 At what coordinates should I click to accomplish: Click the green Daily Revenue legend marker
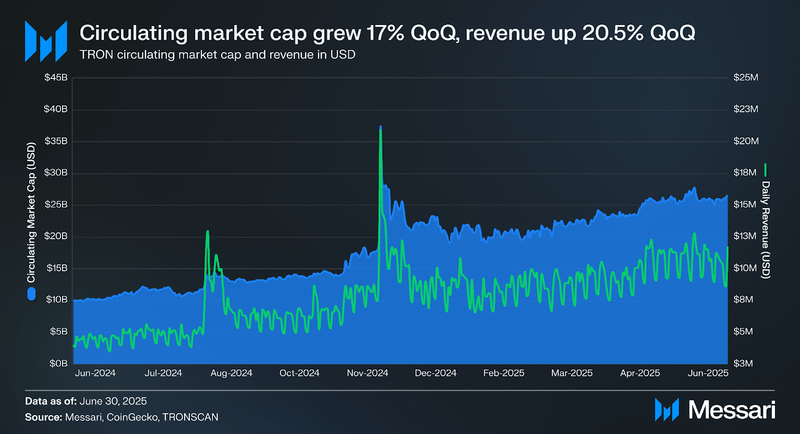tap(765, 169)
